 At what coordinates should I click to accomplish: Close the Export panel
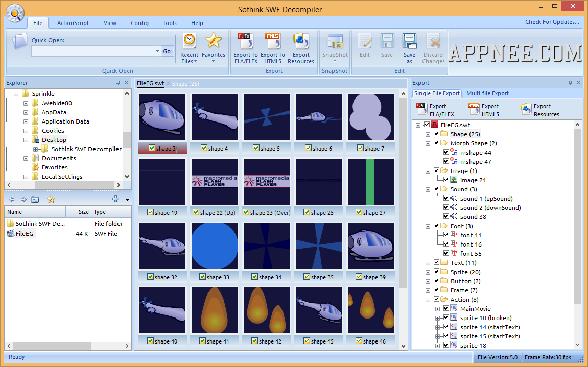pos(579,83)
